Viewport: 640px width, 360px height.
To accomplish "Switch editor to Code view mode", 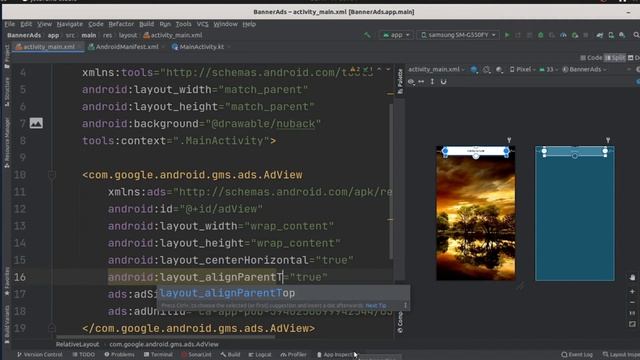I will click(x=591, y=58).
